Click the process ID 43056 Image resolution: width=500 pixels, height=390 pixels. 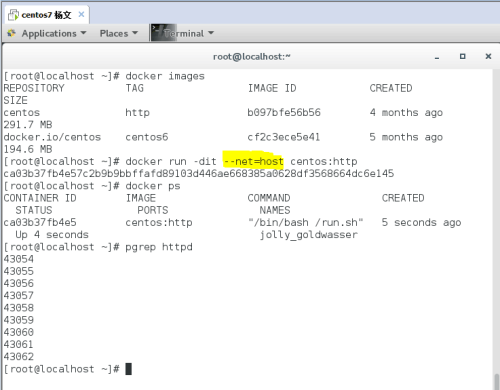coord(19,283)
